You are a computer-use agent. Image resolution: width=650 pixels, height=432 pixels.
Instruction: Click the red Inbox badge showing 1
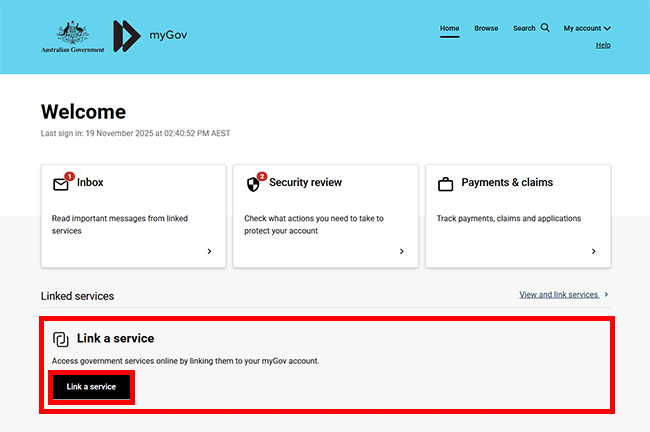(x=69, y=177)
